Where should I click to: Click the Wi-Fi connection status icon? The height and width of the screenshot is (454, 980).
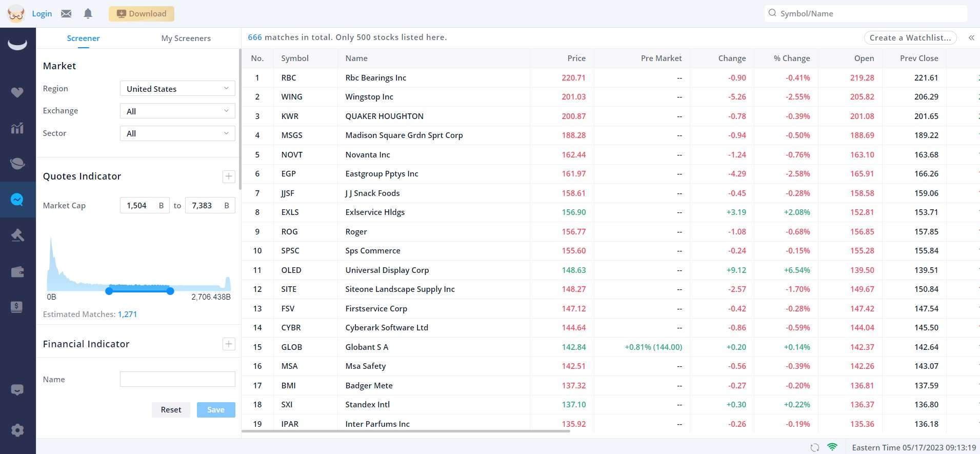832,447
